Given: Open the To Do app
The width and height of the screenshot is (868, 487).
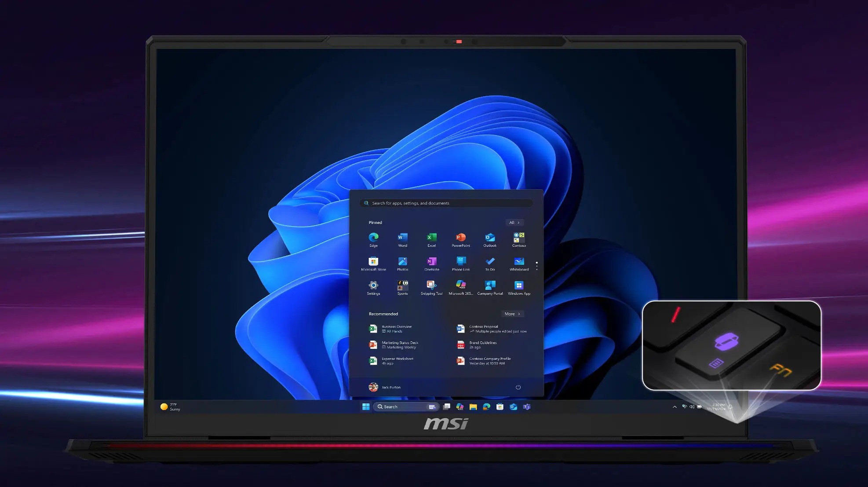Looking at the screenshot, I should click(490, 264).
